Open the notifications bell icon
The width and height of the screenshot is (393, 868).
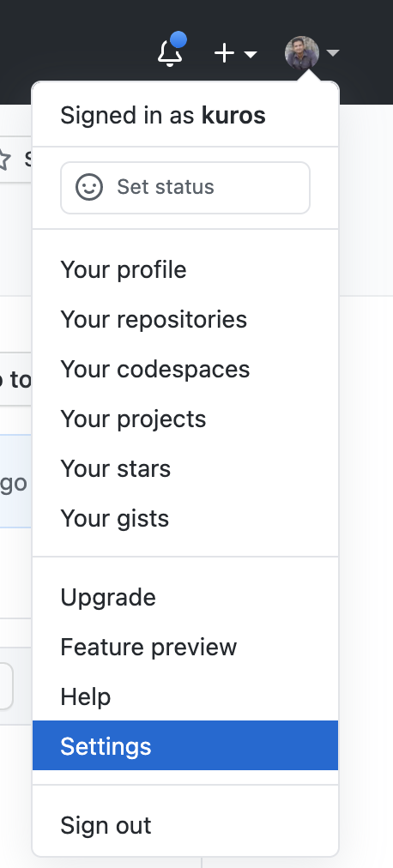click(x=170, y=54)
